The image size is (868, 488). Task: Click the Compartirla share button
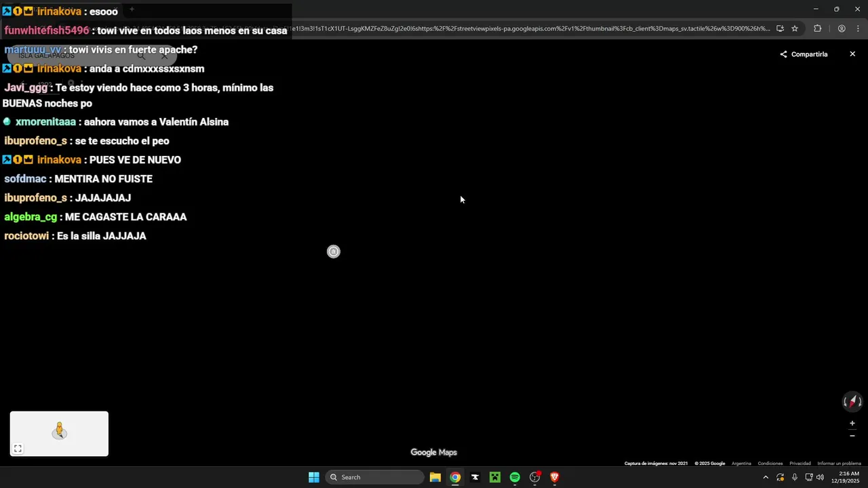804,54
